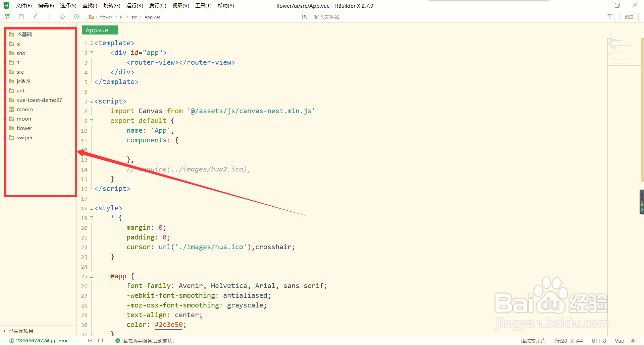The image size is (644, 345).
Task: Open the 查找(I) menu
Action: [x=90, y=6]
